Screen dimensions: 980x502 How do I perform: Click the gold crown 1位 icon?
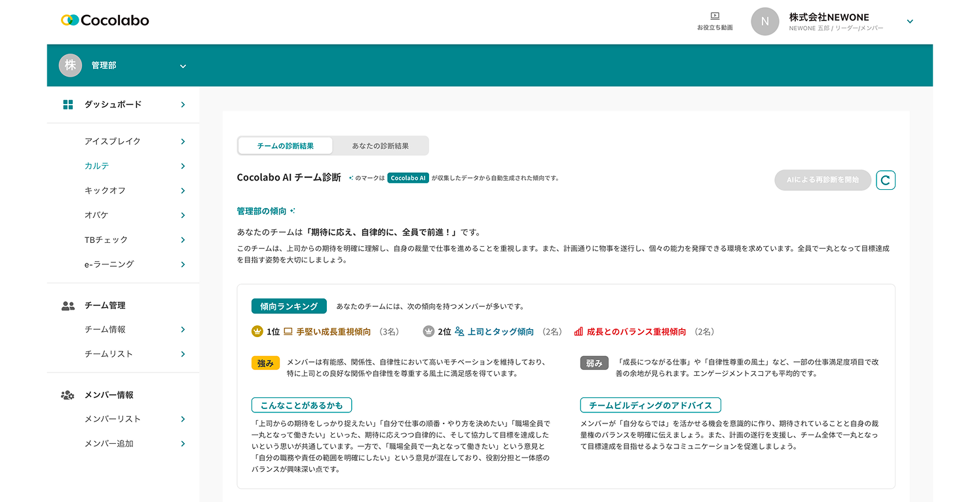[x=257, y=332]
